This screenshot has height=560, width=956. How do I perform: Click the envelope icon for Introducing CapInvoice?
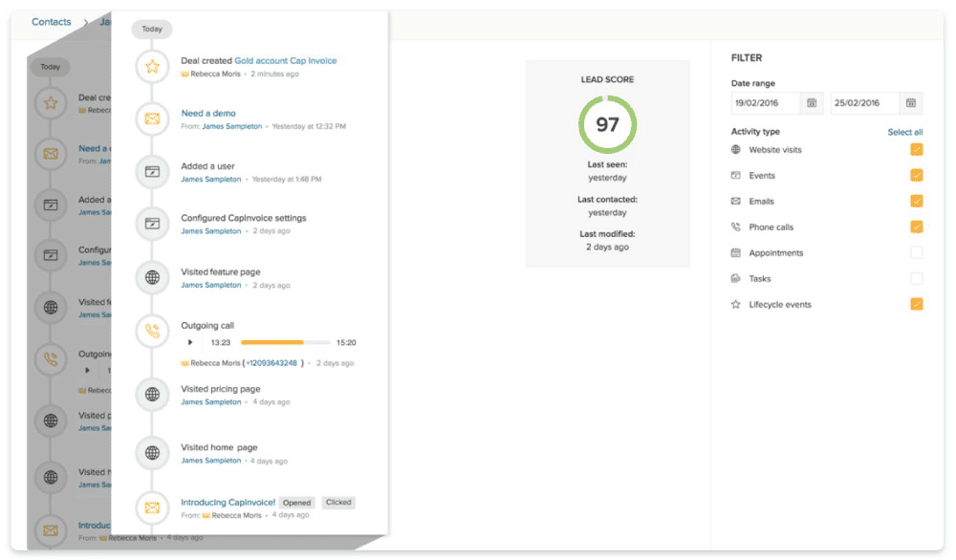(151, 507)
